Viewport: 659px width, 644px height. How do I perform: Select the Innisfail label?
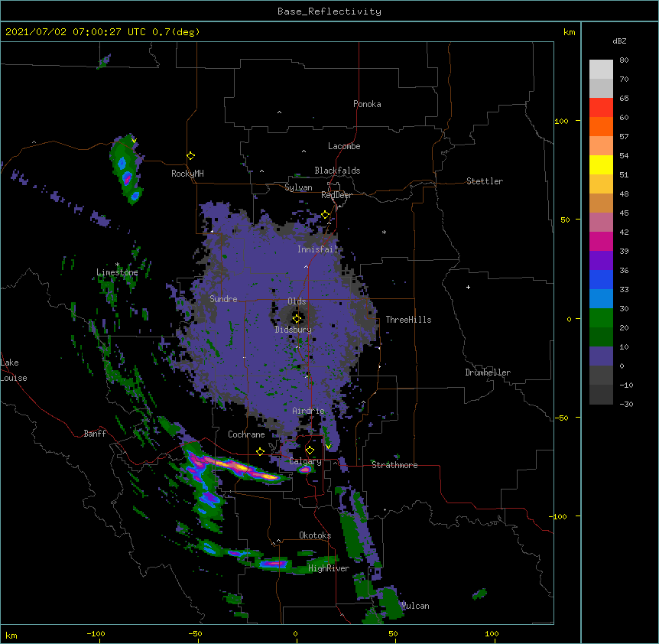(x=318, y=249)
